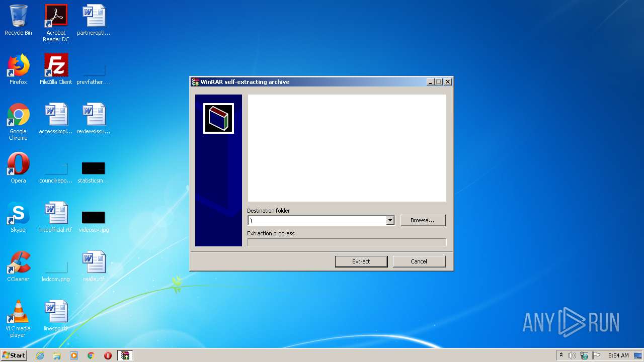644x362 pixels.
Task: Open Windows Explorer from taskbar
Action: (x=57, y=355)
